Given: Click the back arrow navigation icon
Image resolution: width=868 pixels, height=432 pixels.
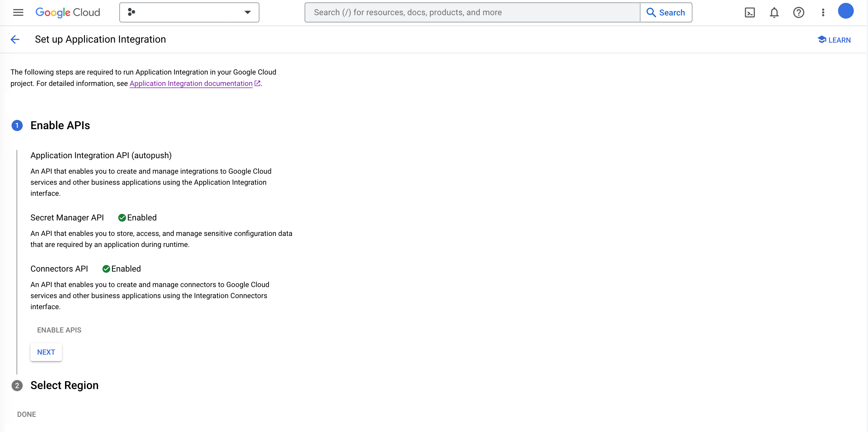Looking at the screenshot, I should (x=15, y=39).
